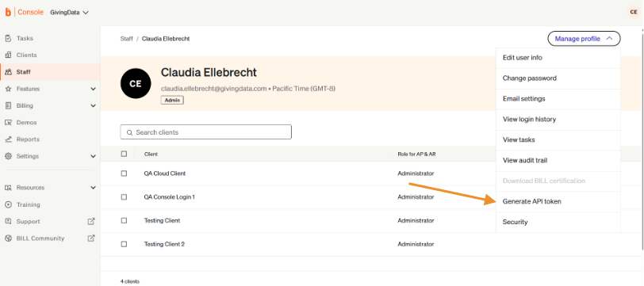Tick the select-all checkbox in table header

pos(124,154)
